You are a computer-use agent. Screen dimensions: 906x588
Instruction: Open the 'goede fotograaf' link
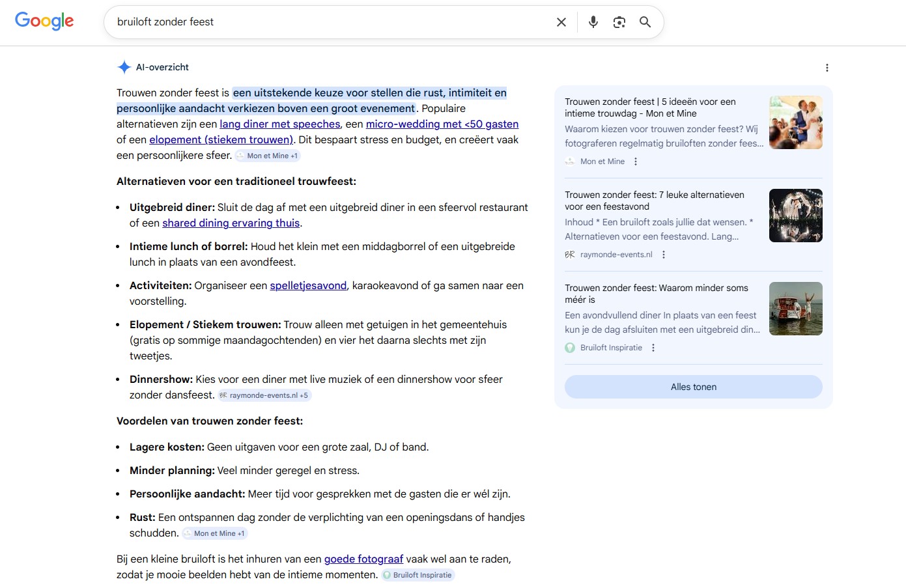pos(364,559)
